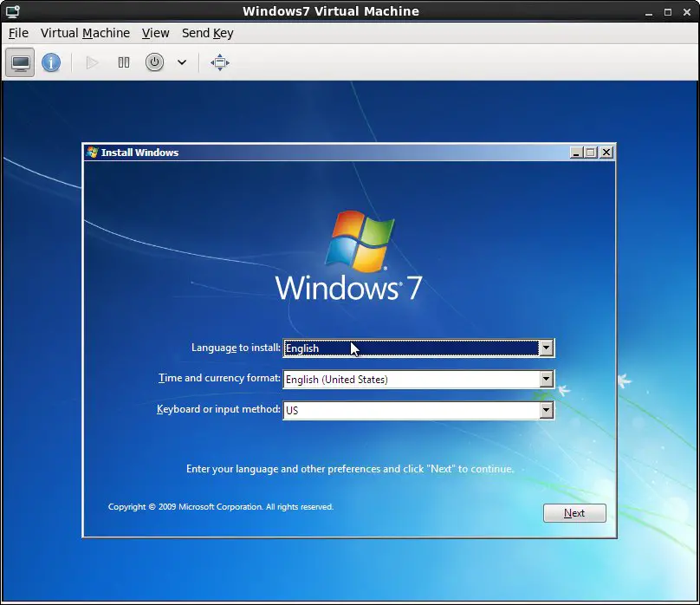Image resolution: width=700 pixels, height=605 pixels.
Task: Click the Next button
Action: 574,513
